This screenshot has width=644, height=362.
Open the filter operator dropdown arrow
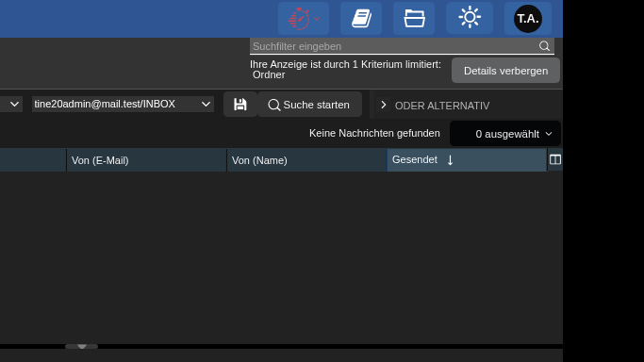pos(14,105)
